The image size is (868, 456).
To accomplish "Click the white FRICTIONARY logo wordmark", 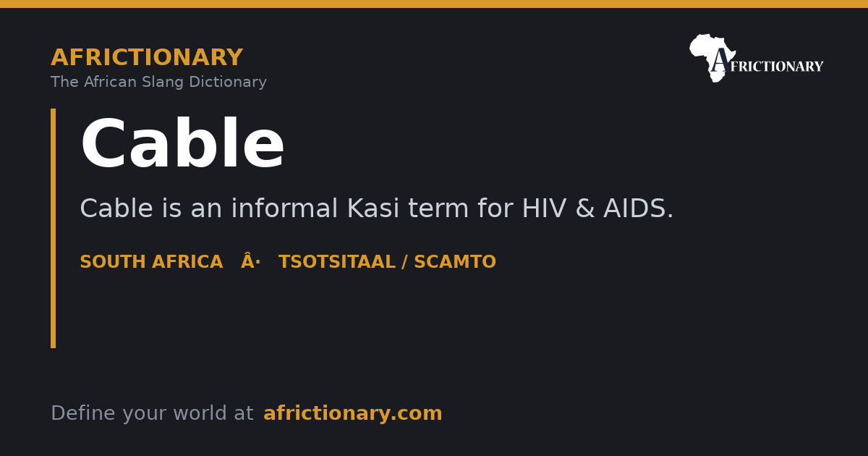I will point(776,67).
